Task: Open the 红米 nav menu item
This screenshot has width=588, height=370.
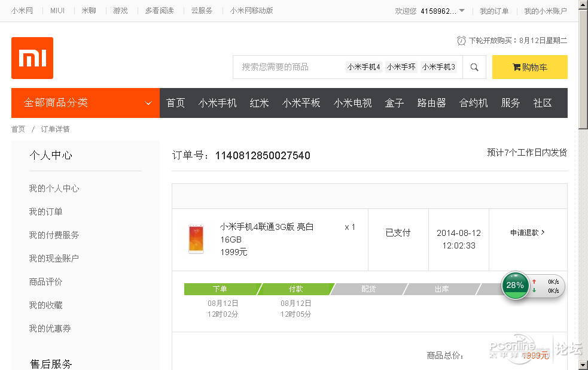Action: pyautogui.click(x=260, y=103)
